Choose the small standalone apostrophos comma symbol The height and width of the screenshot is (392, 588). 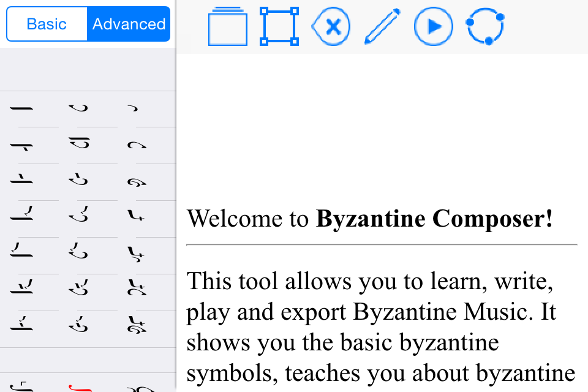[x=133, y=108]
